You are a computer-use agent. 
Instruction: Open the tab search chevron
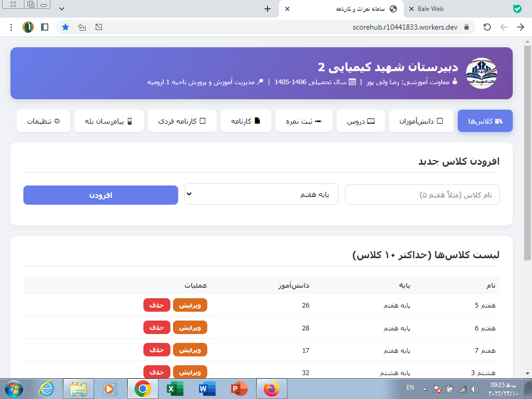click(x=62, y=9)
